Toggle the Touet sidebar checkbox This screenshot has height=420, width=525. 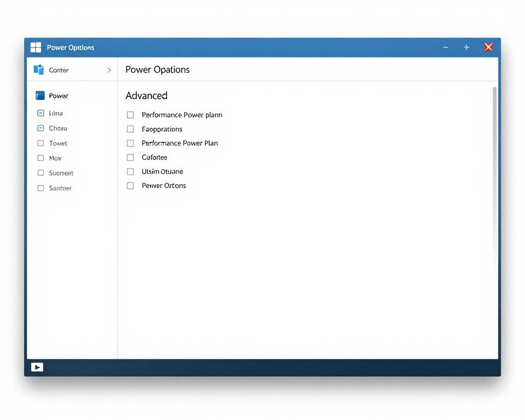40,143
